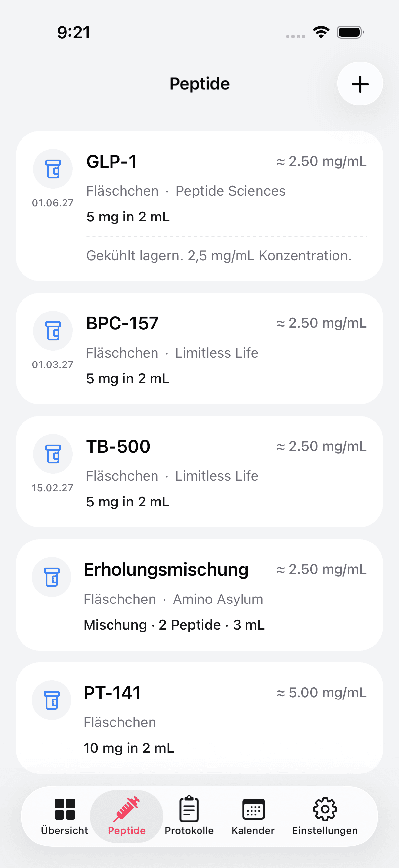399x868 pixels.
Task: Tap the GLP-1 vial icon
Action: [x=53, y=169]
